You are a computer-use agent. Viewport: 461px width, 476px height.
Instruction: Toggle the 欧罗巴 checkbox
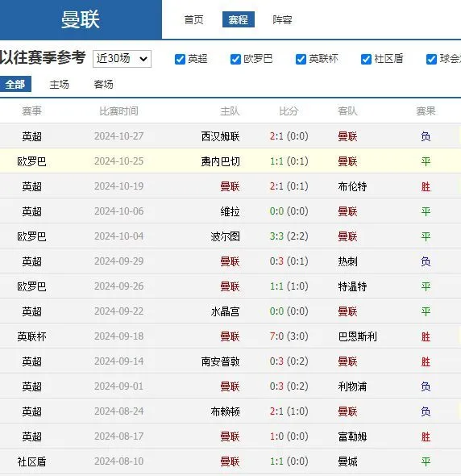pyautogui.click(x=235, y=59)
